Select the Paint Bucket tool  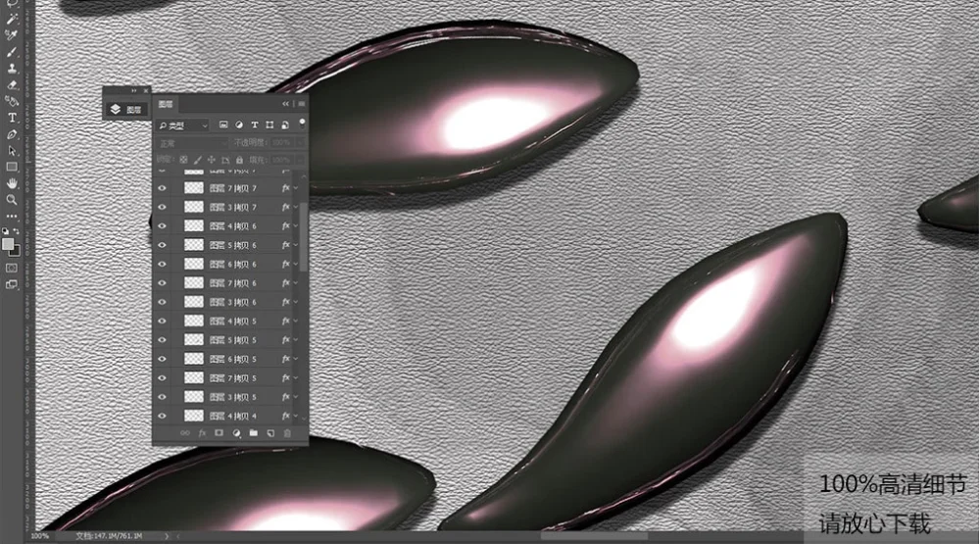12,101
